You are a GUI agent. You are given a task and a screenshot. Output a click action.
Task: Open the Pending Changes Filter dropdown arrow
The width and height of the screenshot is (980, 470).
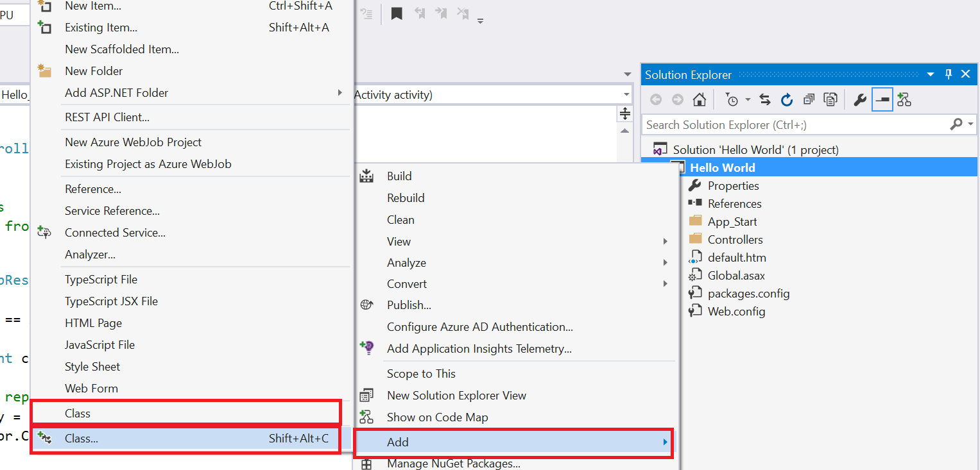[748, 101]
